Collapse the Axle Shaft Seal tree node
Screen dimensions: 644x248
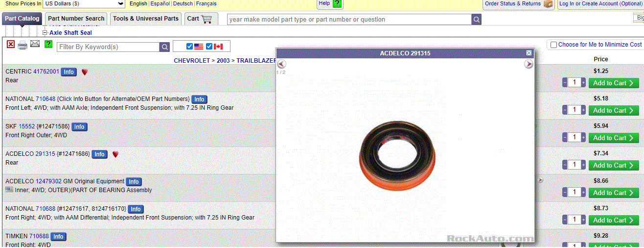(x=45, y=33)
